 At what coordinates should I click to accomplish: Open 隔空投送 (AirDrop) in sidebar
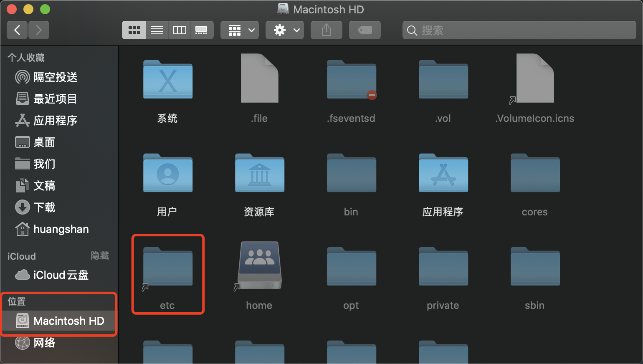coord(58,77)
